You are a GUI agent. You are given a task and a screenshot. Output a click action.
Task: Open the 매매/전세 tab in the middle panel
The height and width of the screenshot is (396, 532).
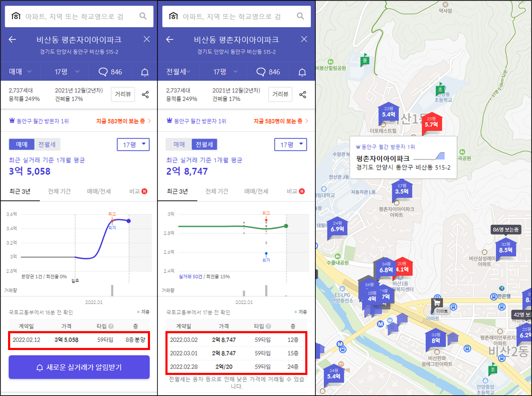click(256, 192)
